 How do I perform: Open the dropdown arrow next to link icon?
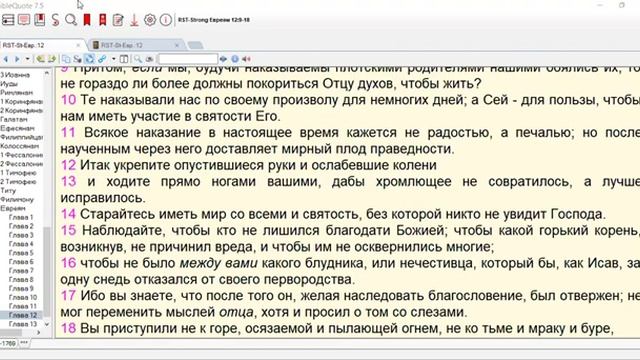tap(113, 59)
